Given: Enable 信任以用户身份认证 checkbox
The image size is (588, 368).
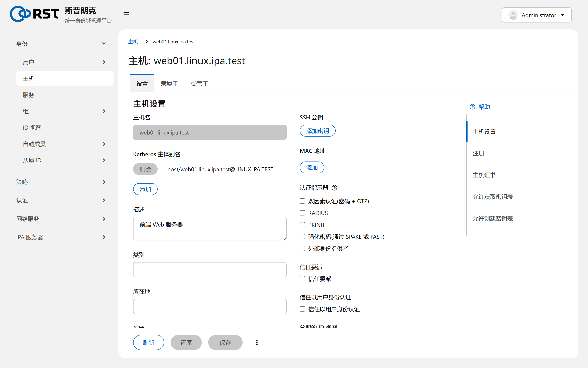Looking at the screenshot, I should click(x=302, y=309).
